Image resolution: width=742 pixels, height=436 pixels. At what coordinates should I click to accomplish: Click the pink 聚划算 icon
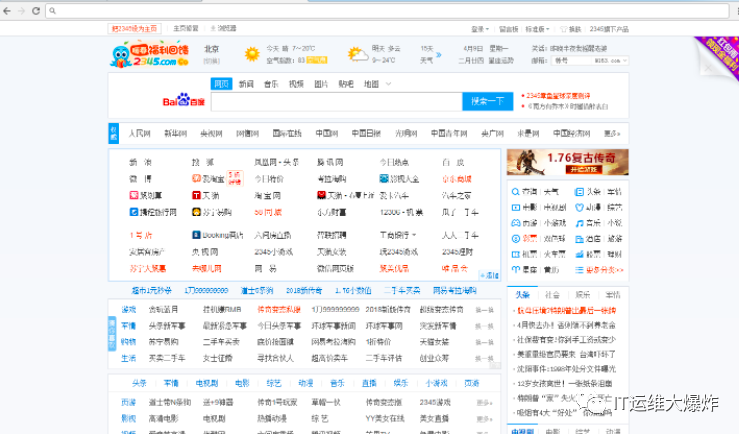134,195
